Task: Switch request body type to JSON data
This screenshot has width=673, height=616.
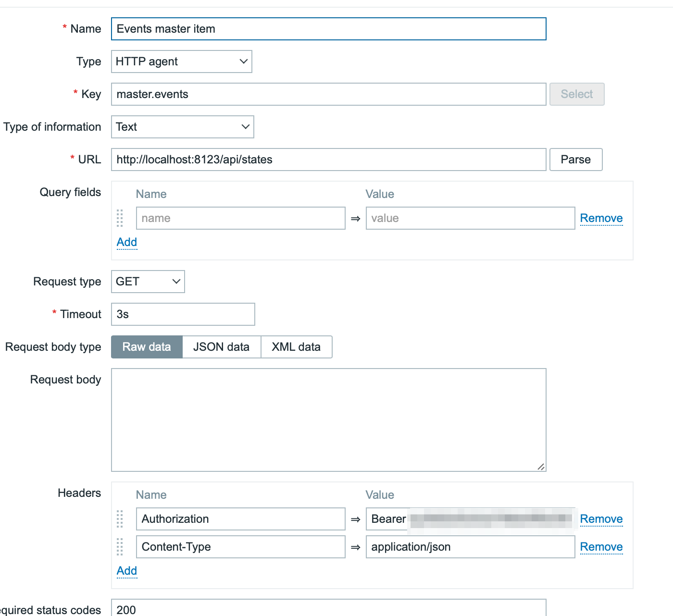Action: click(221, 347)
